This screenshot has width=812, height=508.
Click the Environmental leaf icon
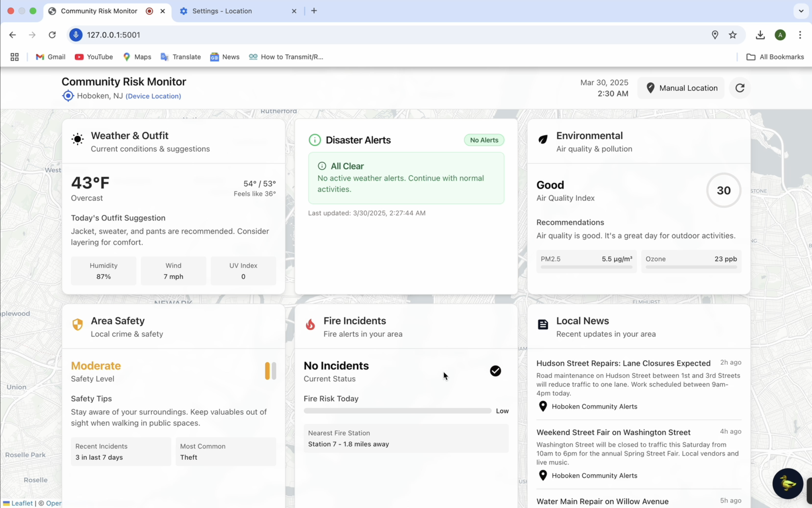(x=543, y=139)
